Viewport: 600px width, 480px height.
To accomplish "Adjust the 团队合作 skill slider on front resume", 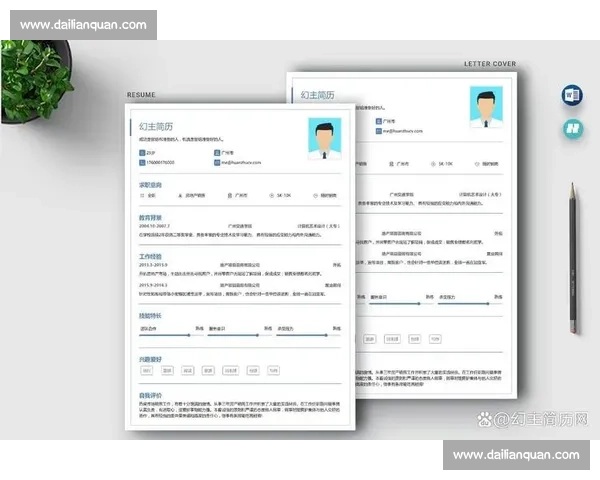I will [171, 335].
